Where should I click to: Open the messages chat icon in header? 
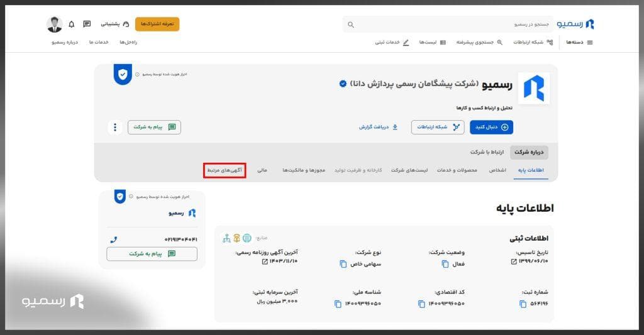(x=87, y=25)
